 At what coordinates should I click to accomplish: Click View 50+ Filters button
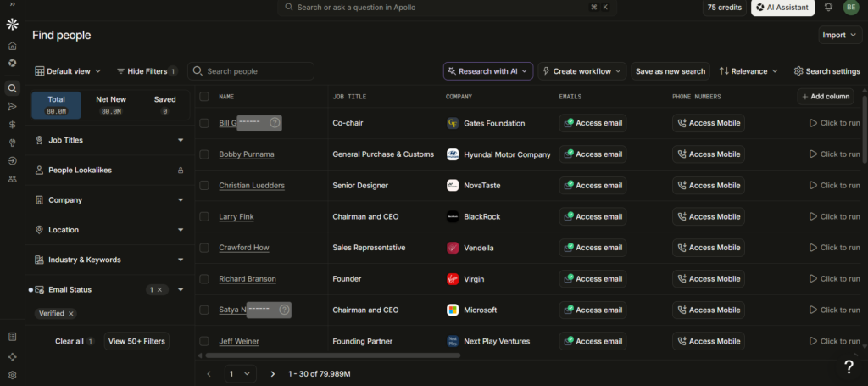[136, 341]
